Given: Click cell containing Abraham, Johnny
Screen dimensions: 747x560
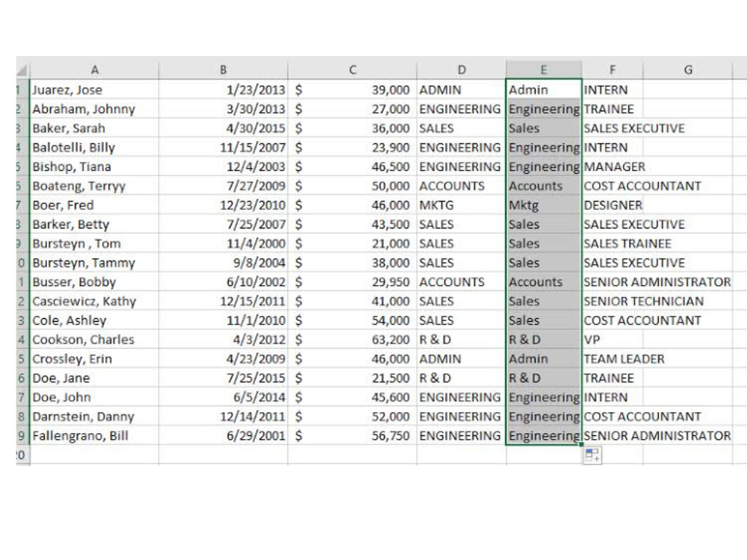Looking at the screenshot, I should 94,109.
